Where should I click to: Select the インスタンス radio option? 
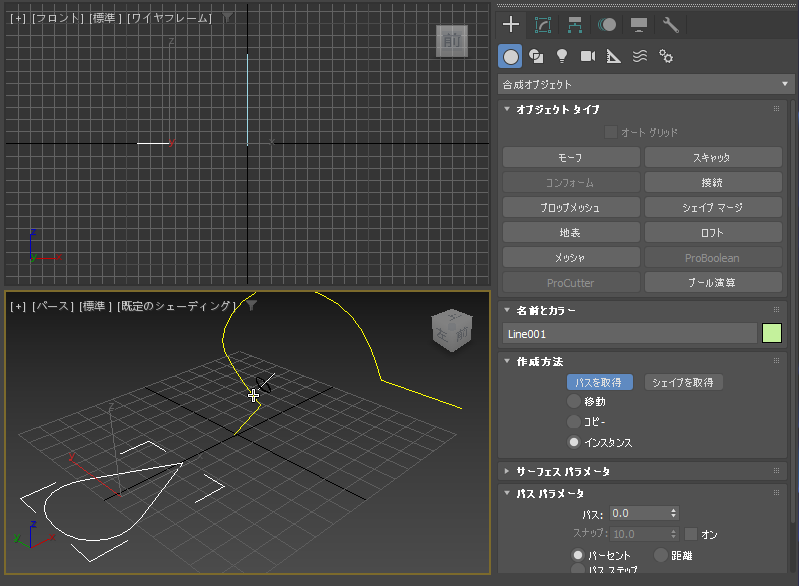click(x=574, y=442)
